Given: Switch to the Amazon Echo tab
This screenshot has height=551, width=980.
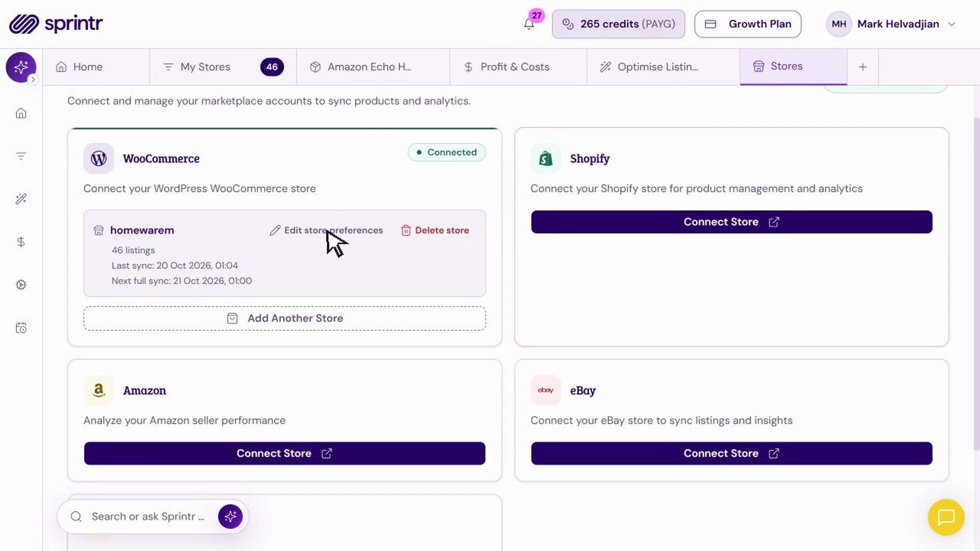Looking at the screenshot, I should pyautogui.click(x=373, y=67).
